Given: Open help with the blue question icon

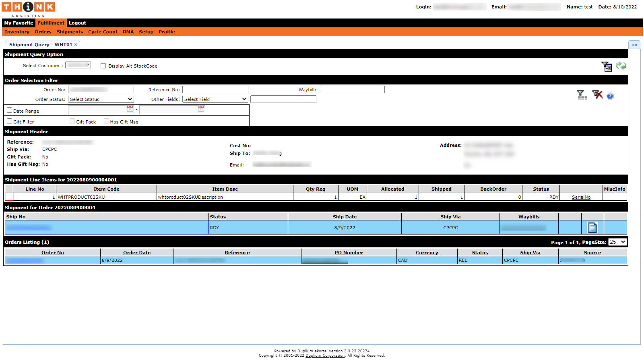Looking at the screenshot, I should 610,96.
